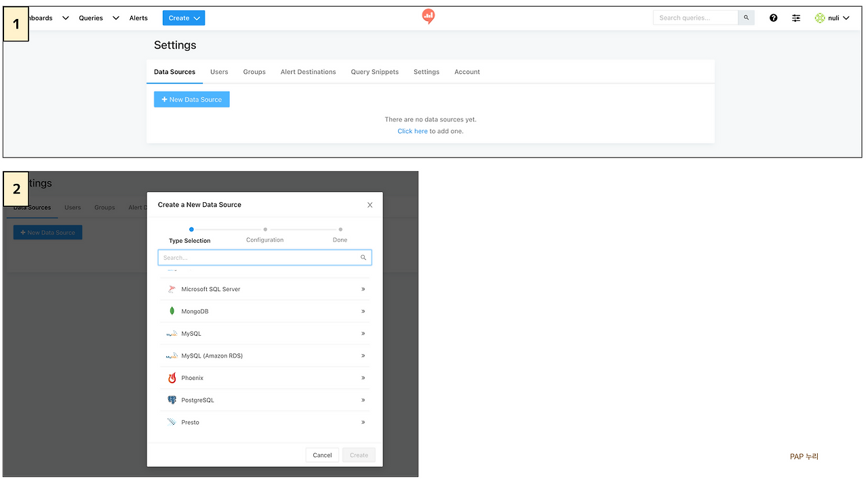Screen dimensions: 868x479
Task: Click the Create button in the dialog
Action: pos(359,455)
